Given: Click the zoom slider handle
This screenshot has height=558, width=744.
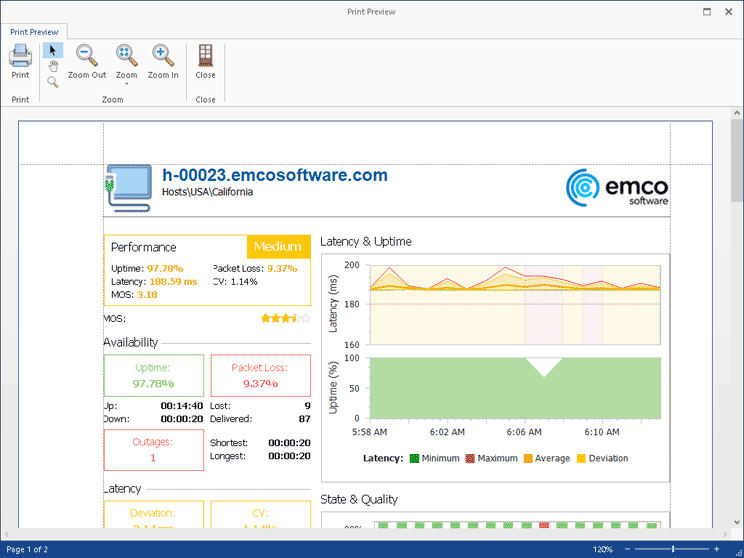Looking at the screenshot, I should (673, 549).
